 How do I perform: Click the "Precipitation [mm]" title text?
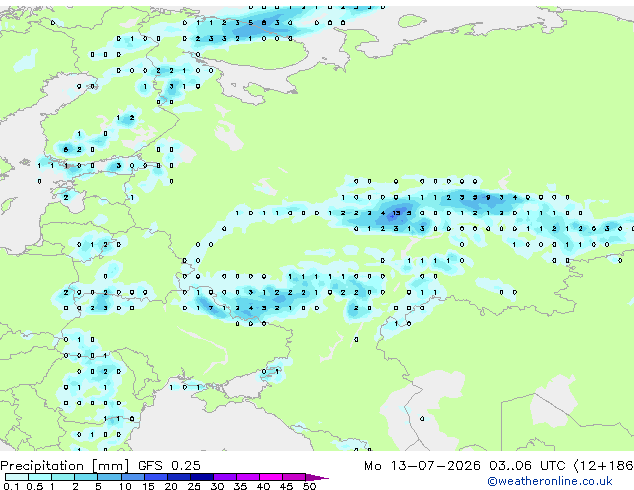tap(64, 466)
